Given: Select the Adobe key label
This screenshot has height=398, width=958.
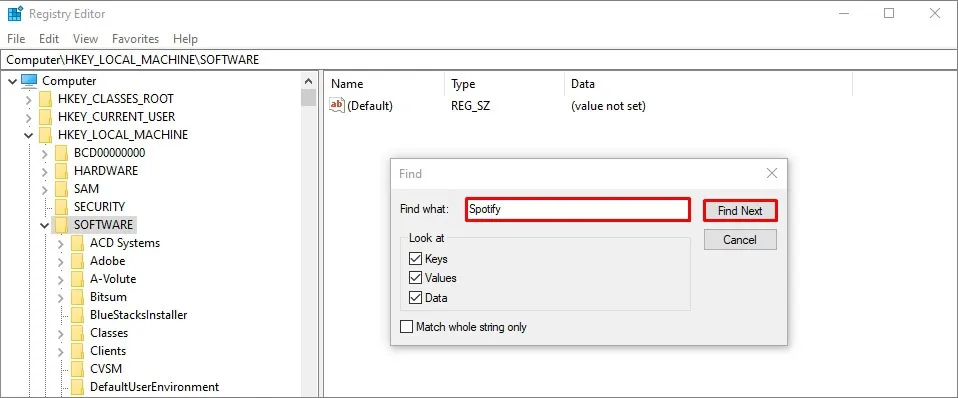Looking at the screenshot, I should click(x=108, y=261).
